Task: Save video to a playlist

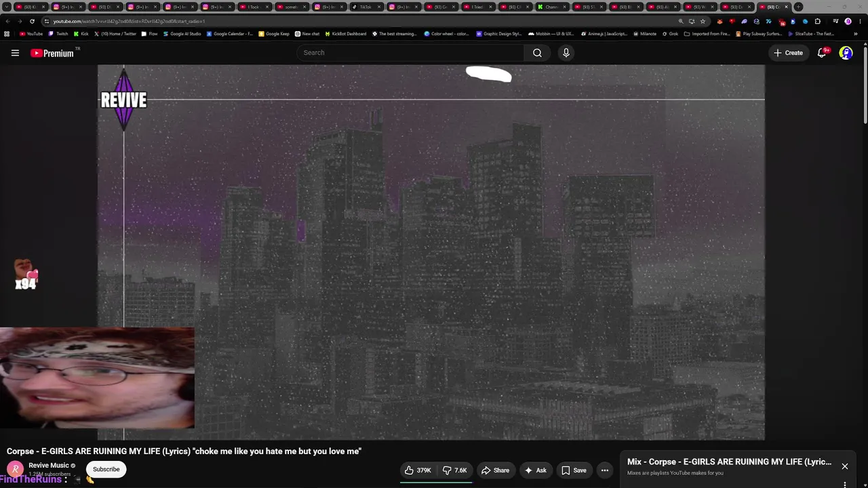Action: pos(574,470)
